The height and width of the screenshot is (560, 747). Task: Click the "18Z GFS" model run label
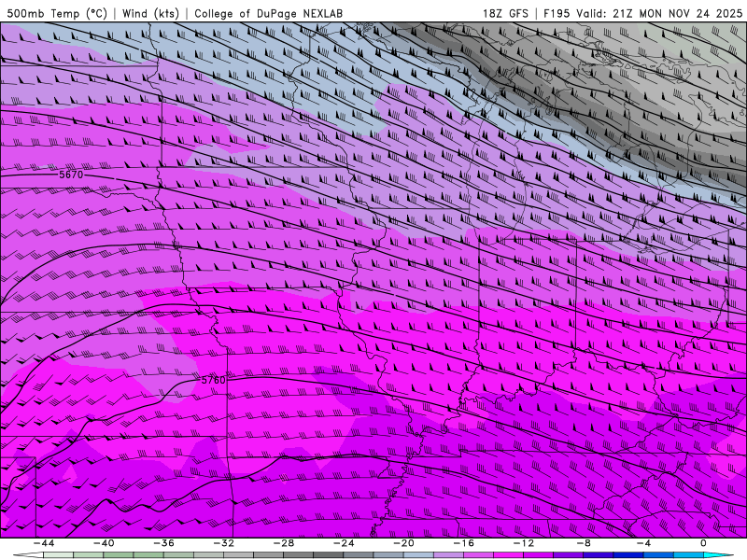click(x=505, y=13)
